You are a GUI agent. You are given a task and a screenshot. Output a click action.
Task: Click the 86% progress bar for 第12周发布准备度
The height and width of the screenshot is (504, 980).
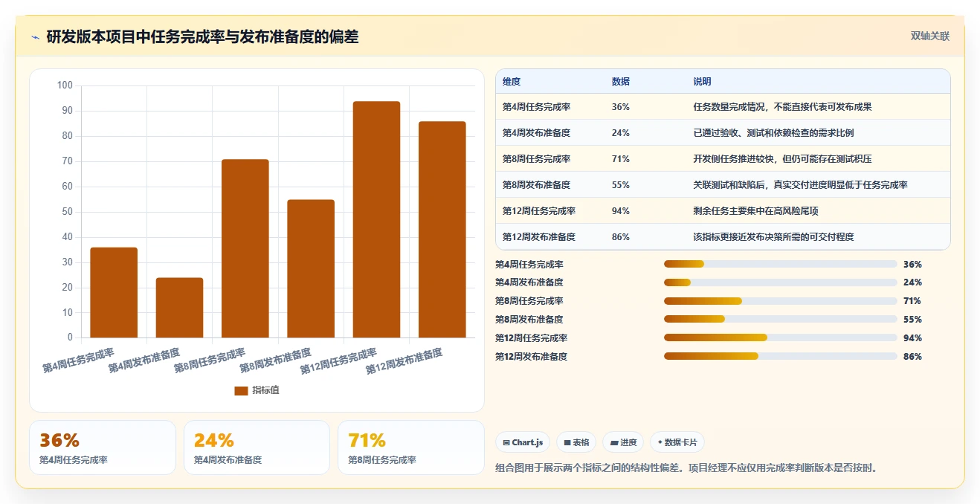(x=781, y=357)
